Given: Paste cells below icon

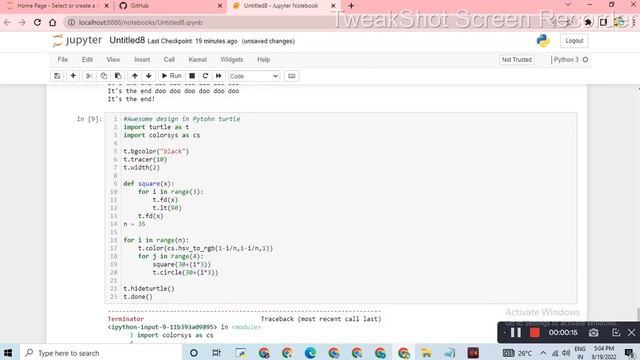Looking at the screenshot, I should pos(118,76).
